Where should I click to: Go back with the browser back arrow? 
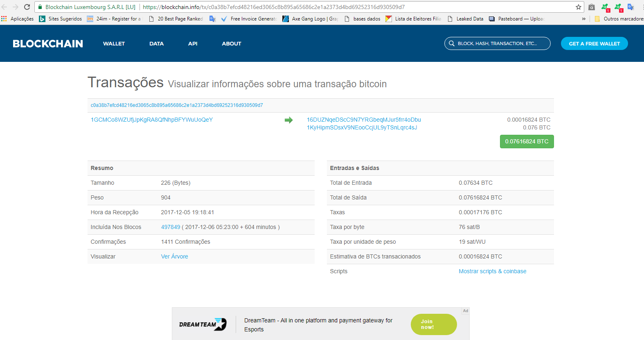point(5,7)
